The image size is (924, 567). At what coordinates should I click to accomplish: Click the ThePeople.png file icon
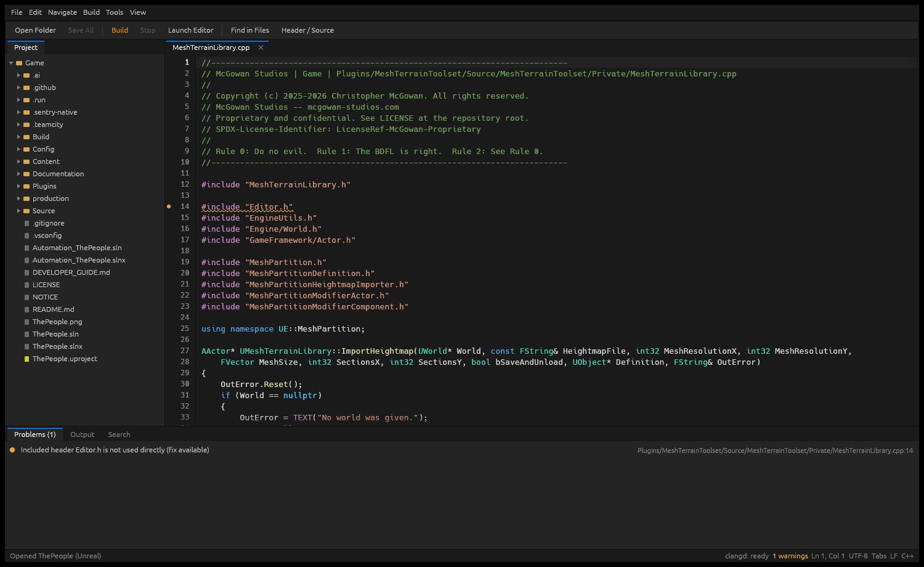26,322
